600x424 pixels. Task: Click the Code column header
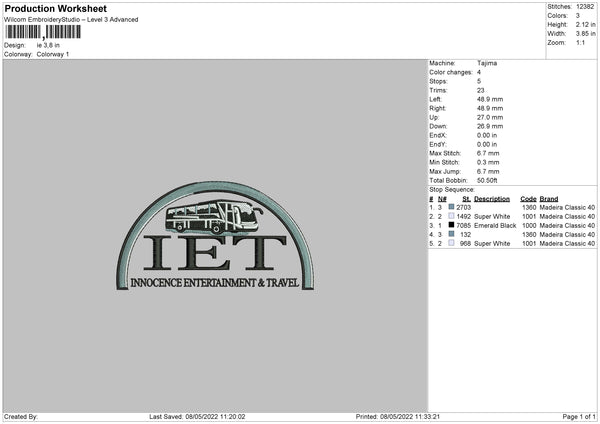point(528,199)
